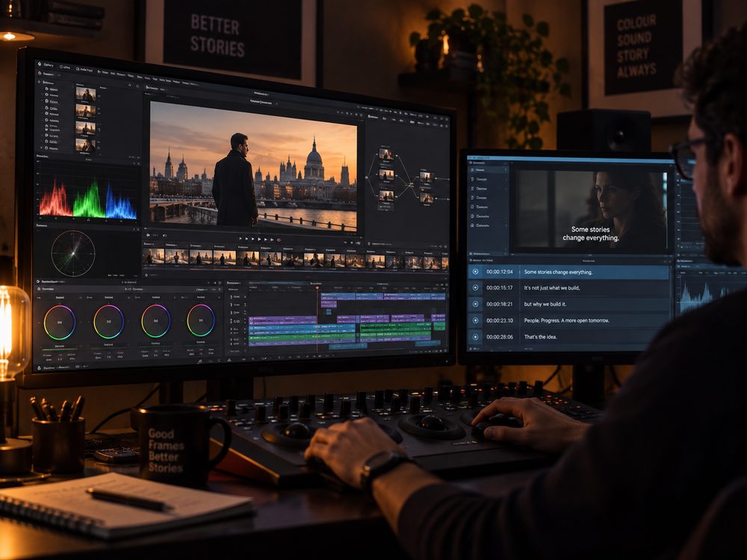Viewport: 747px width, 560px height.
Task: Open the Gallery tab on the left monitor
Action: point(46,64)
